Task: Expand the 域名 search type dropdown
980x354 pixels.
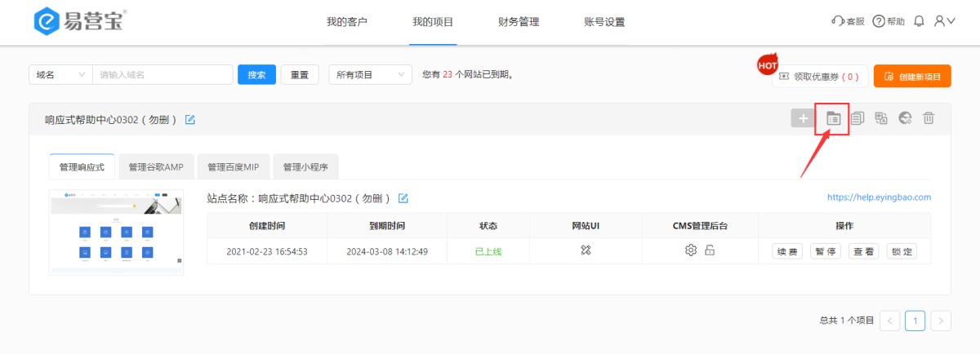Action: coord(60,74)
